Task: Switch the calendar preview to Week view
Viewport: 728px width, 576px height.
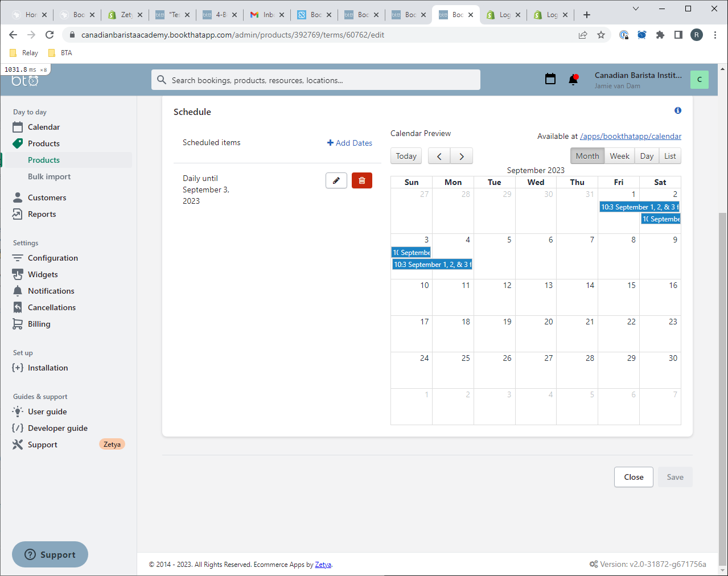Action: click(x=619, y=156)
